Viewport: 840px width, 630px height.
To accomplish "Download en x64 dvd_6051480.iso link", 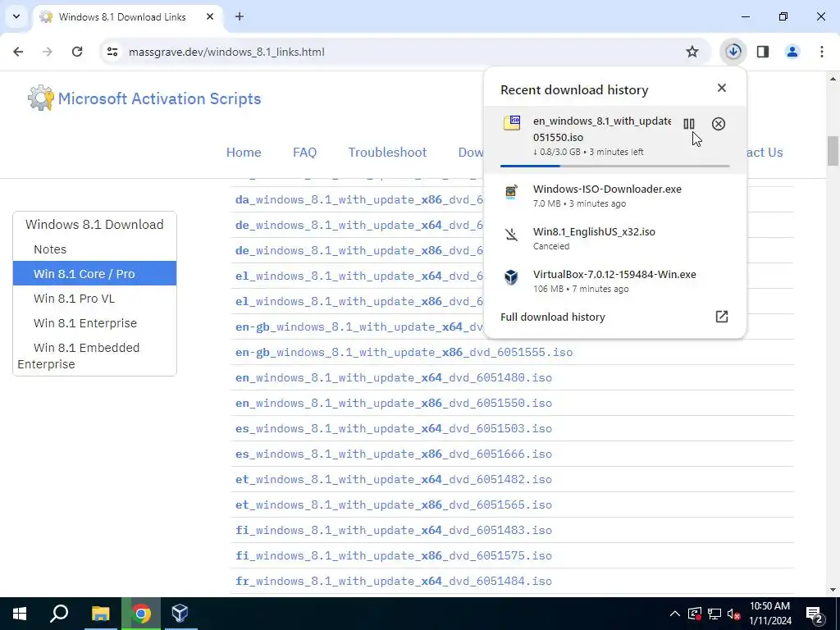I will point(394,377).
